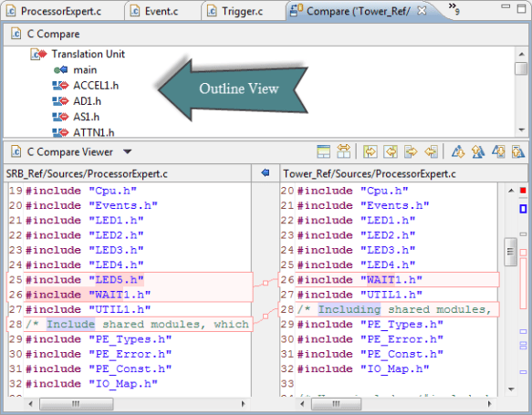Click the left pane's horizontal scrollbar thumb
The image size is (532, 415).
[x=77, y=404]
